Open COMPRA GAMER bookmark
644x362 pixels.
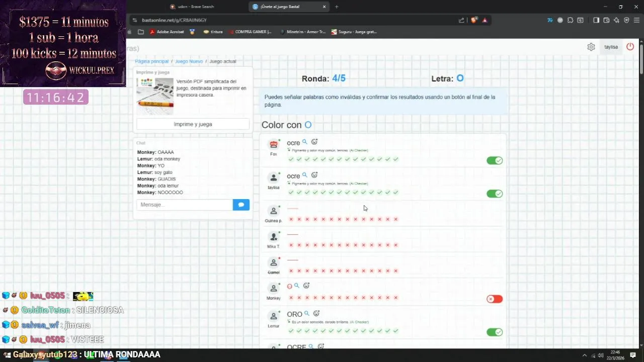pos(250,32)
